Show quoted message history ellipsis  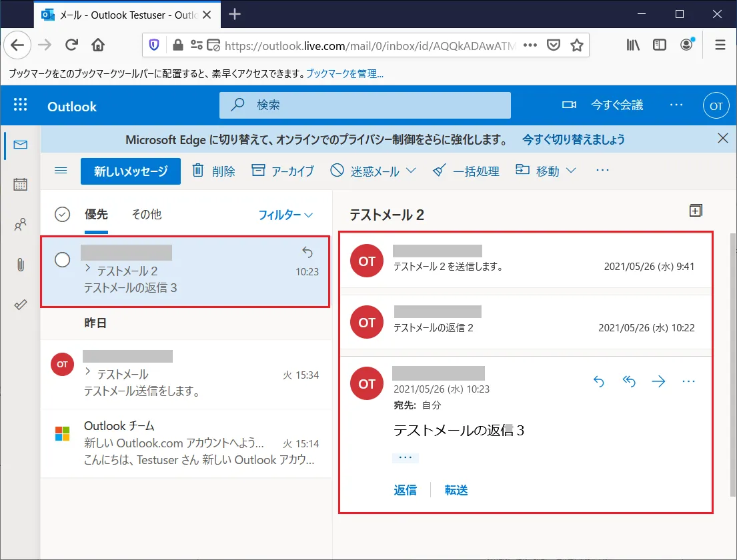point(405,457)
